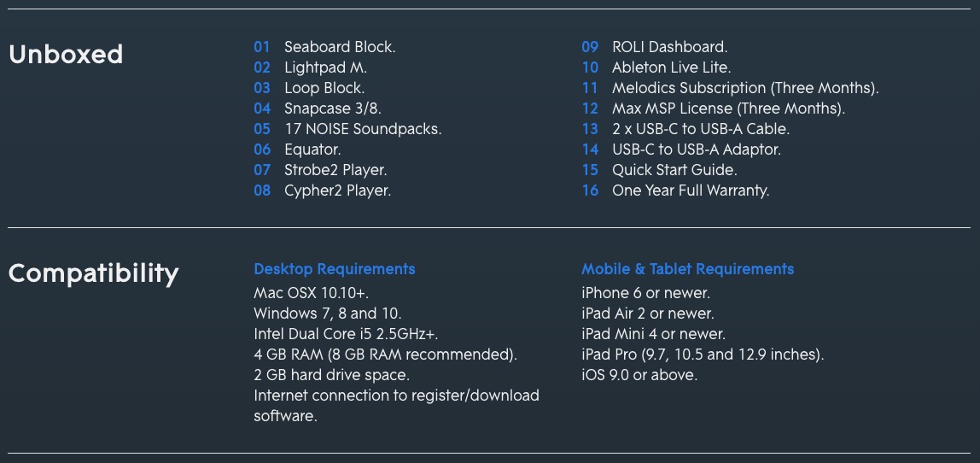Click the iPad Pro requirements line
The height and width of the screenshot is (463, 980).
click(703, 355)
